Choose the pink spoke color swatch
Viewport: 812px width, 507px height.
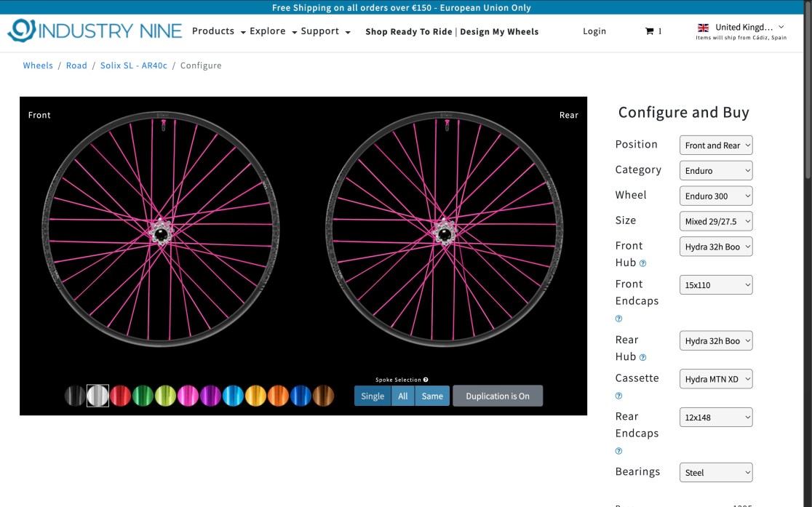188,396
